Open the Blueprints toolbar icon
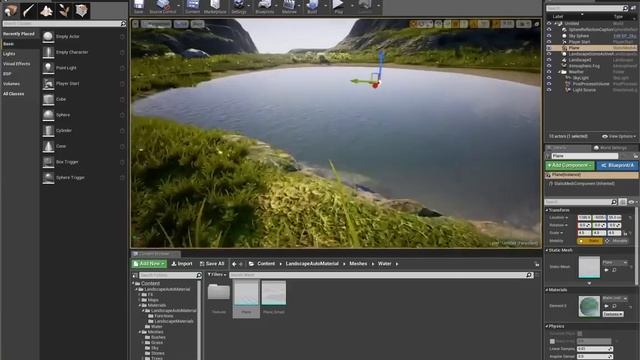This screenshot has width=640, height=360. (x=264, y=7)
